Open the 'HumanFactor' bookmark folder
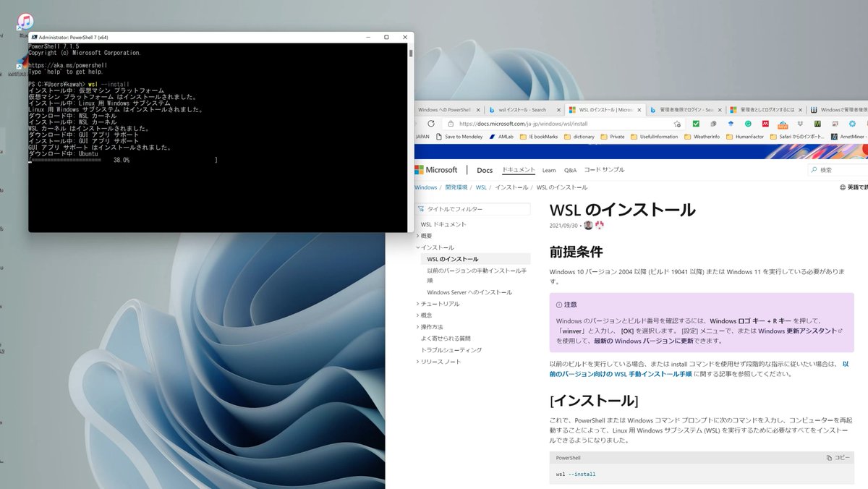Viewport: 868px width, 489px height. [x=745, y=137]
